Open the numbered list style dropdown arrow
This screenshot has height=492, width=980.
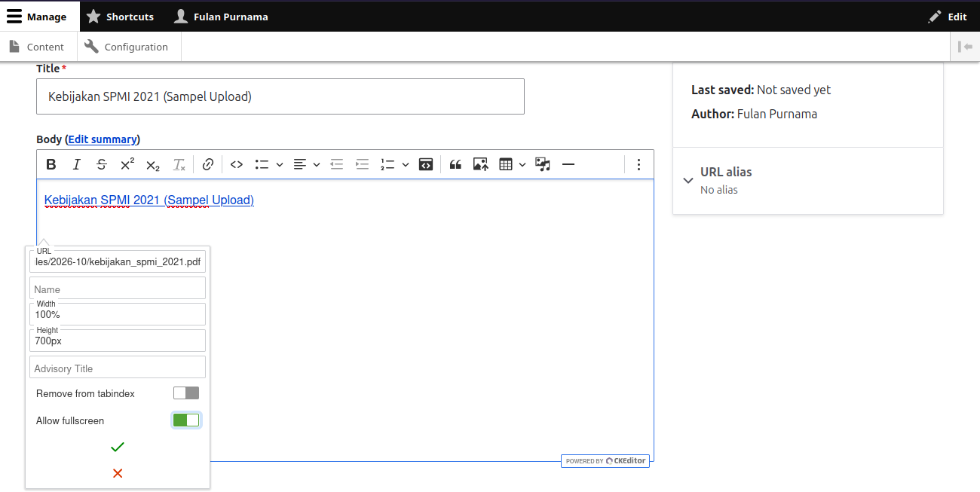click(x=406, y=164)
